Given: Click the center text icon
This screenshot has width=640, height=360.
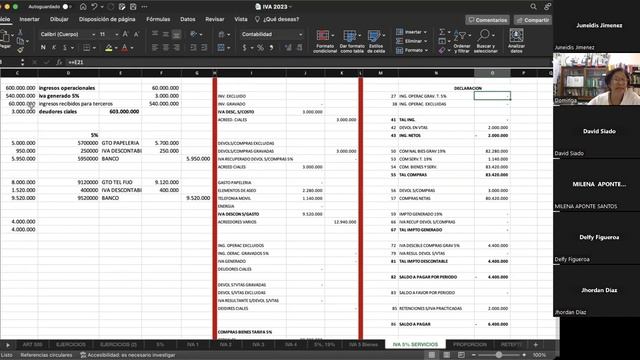Looking at the screenshot, I should click(165, 48).
